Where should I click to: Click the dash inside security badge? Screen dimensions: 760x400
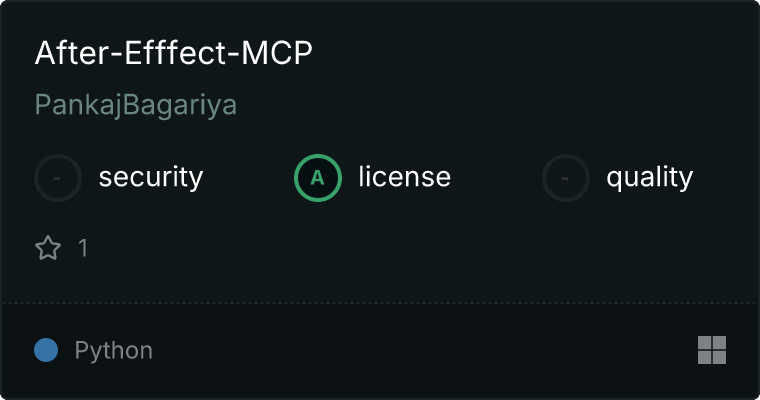click(57, 178)
